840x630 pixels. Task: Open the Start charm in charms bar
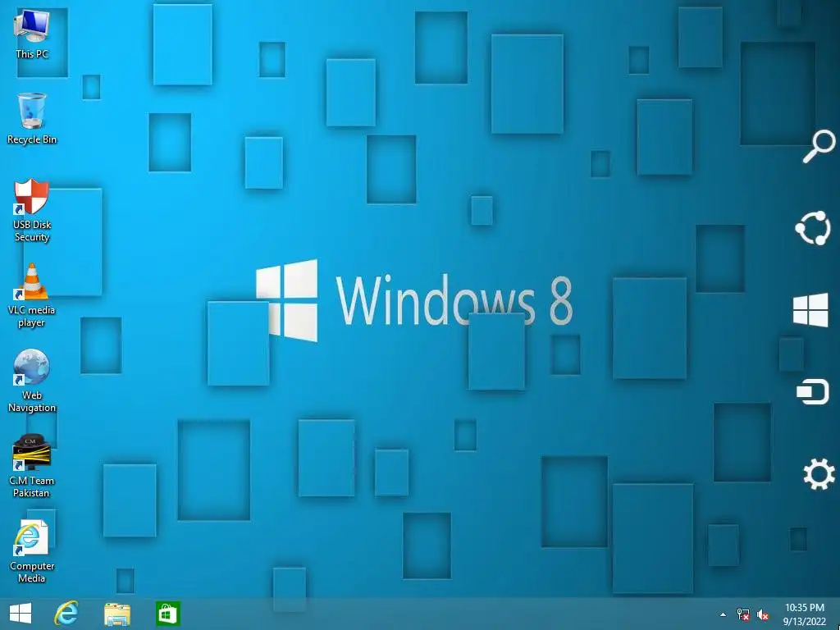[x=810, y=309]
